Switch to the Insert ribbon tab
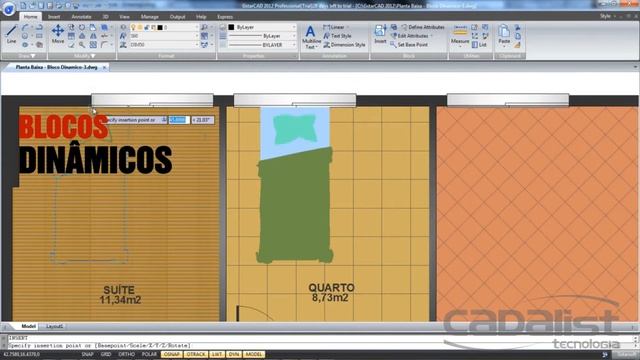The width and height of the screenshot is (640, 360). click(54, 17)
